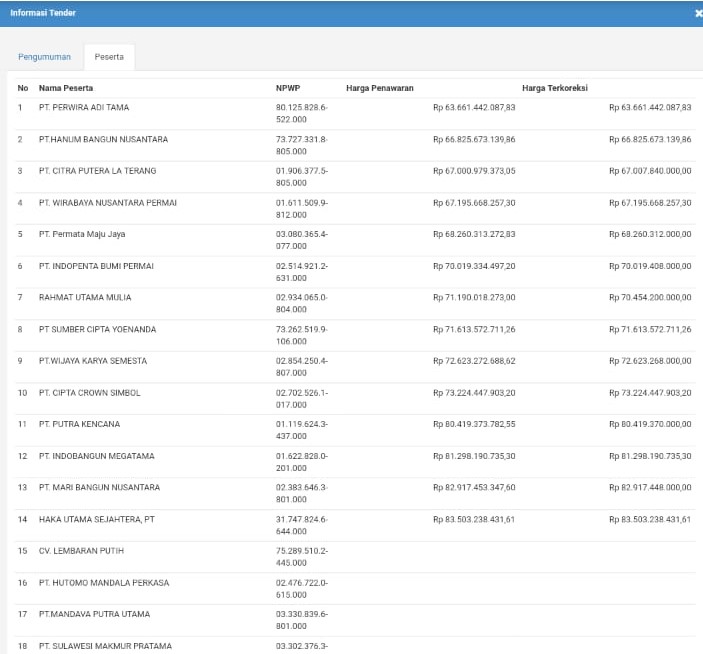The width and height of the screenshot is (703, 654).
Task: Select PT.HANUM BANGUN NUSANTARA row name
Action: pos(103,139)
